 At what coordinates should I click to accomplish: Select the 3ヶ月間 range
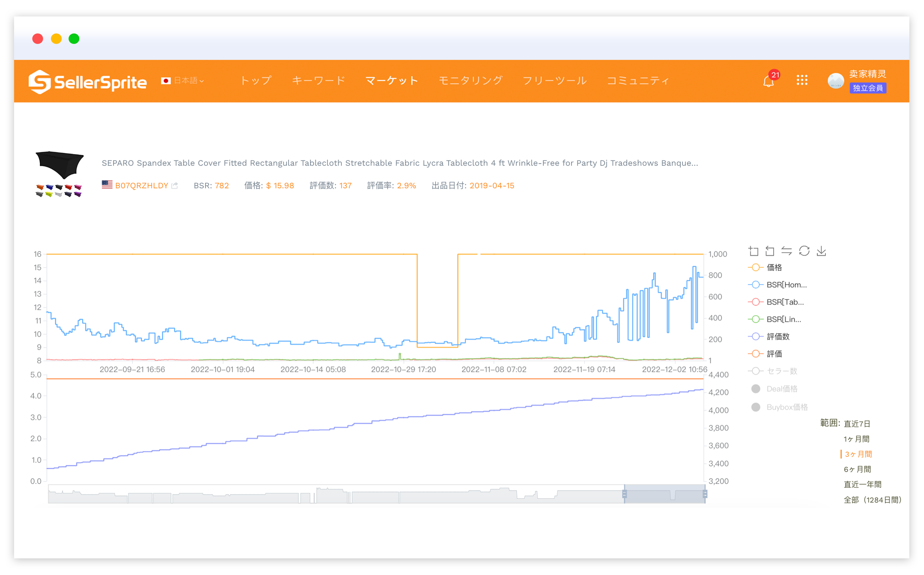[x=858, y=454]
